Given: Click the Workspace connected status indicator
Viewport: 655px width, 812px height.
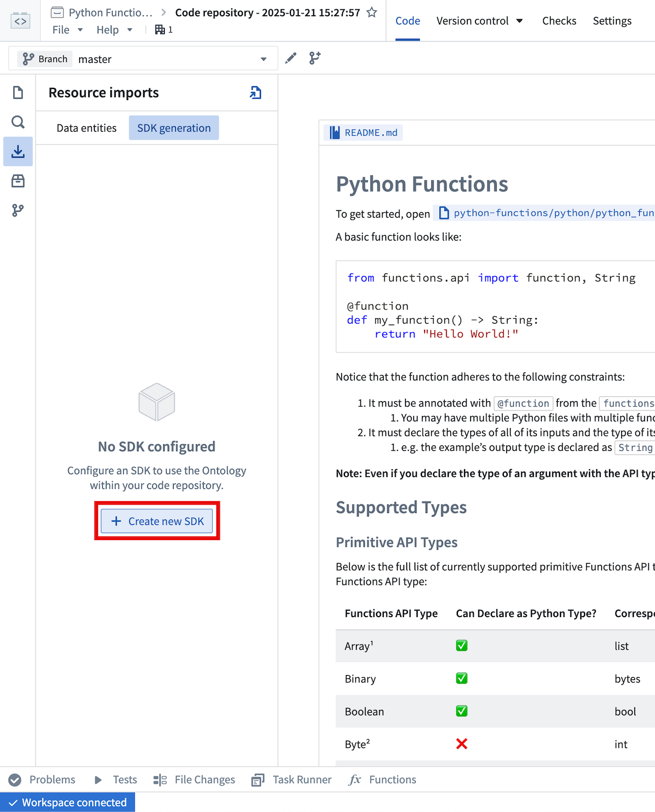Looking at the screenshot, I should 68,802.
